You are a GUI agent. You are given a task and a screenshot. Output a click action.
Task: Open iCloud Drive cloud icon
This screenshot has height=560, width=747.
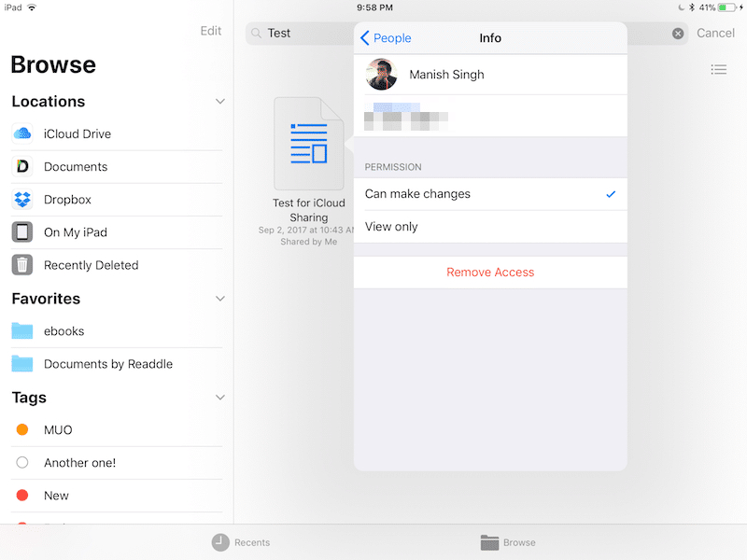tap(22, 133)
